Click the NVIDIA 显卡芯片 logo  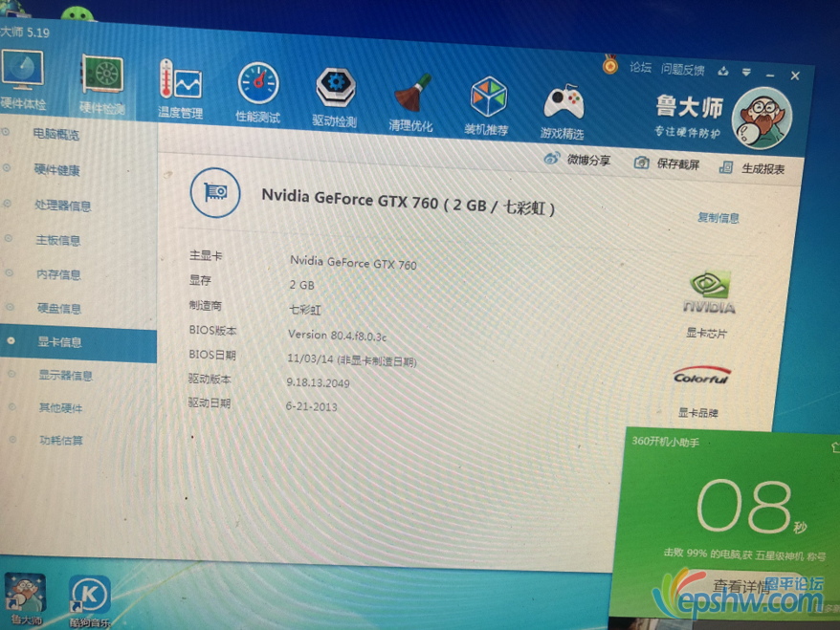tap(709, 293)
